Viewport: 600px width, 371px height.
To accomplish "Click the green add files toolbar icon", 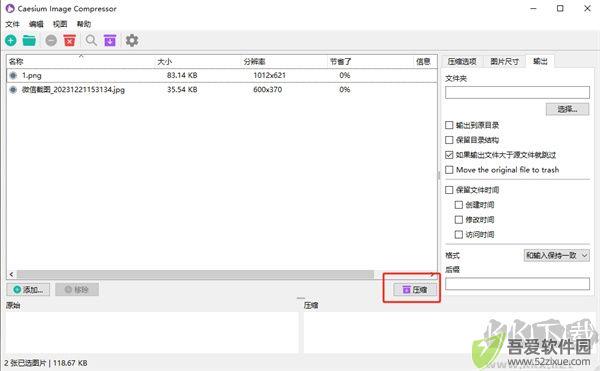I will pos(11,40).
